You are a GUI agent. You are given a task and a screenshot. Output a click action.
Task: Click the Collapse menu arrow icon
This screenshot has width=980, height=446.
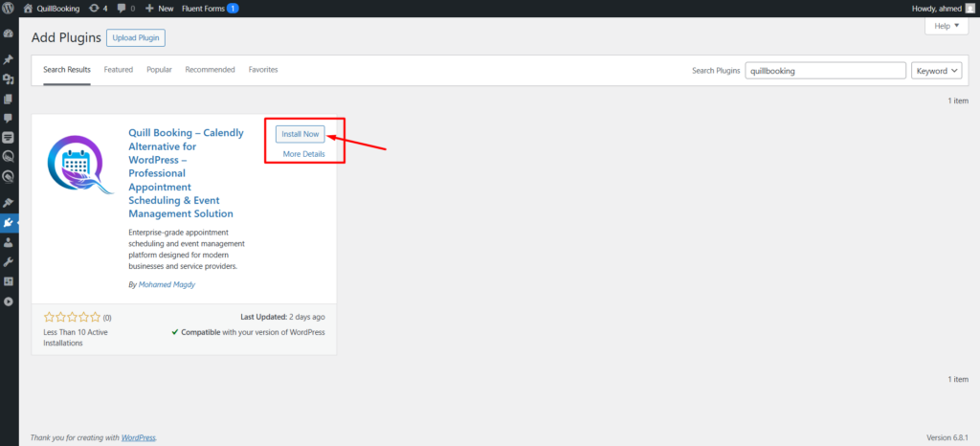click(8, 301)
